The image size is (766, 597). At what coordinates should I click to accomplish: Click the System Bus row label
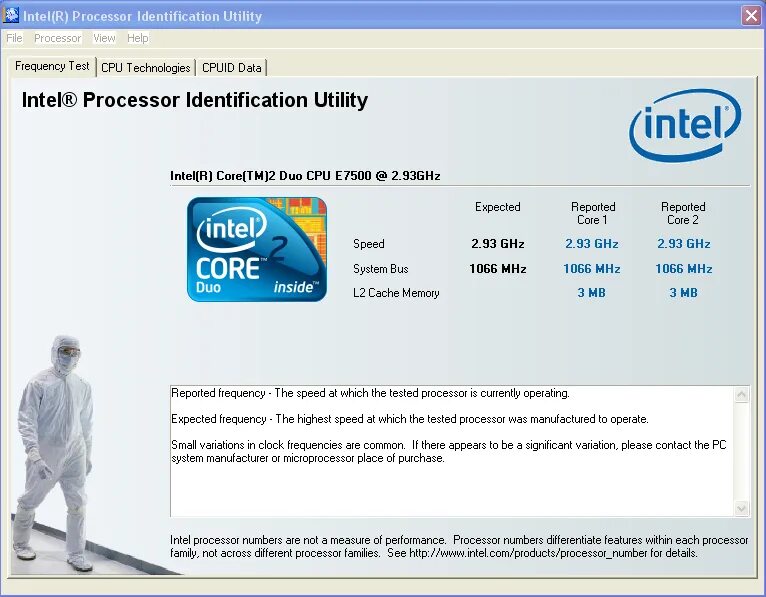381,269
